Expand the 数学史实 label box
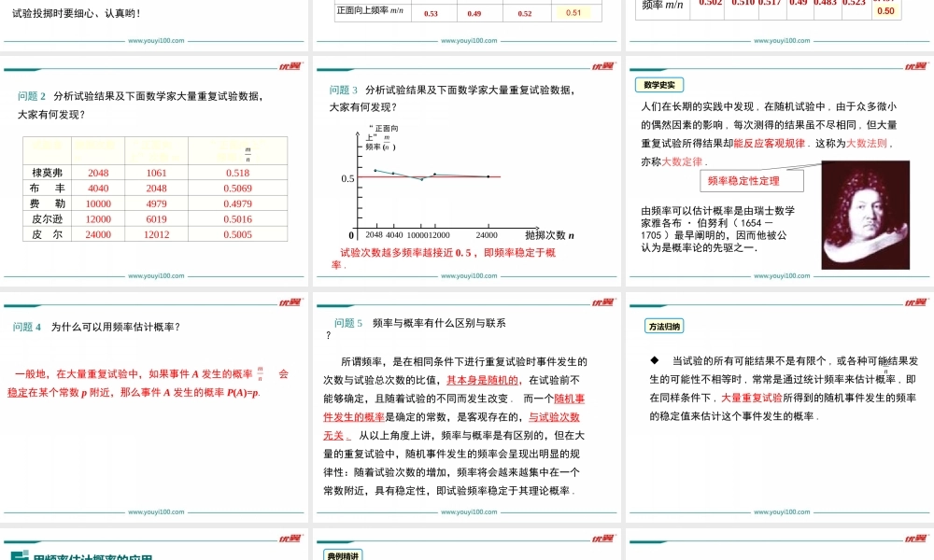 click(x=660, y=84)
